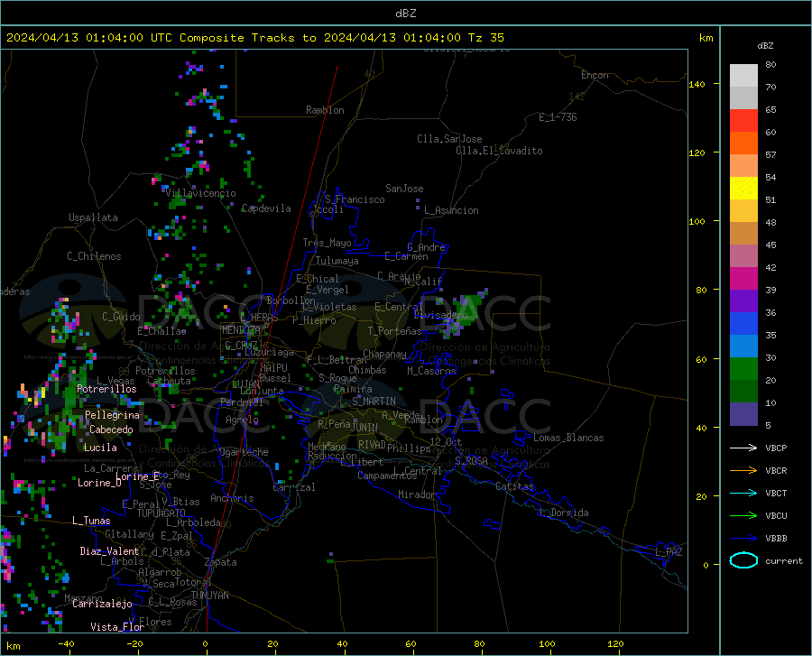Screen dimensions: 812x656
Task: Click the white VBCP arrow legend icon
Action: (743, 448)
